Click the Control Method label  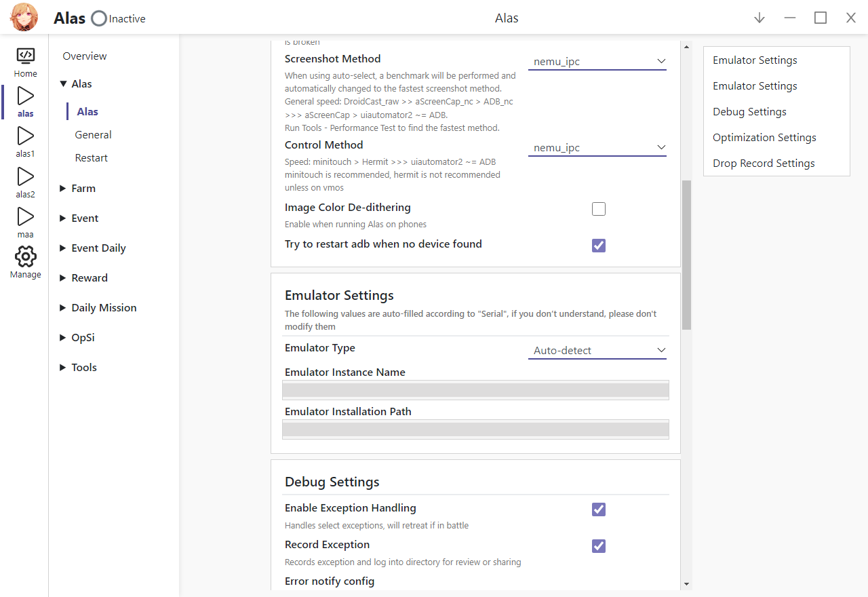[324, 145]
